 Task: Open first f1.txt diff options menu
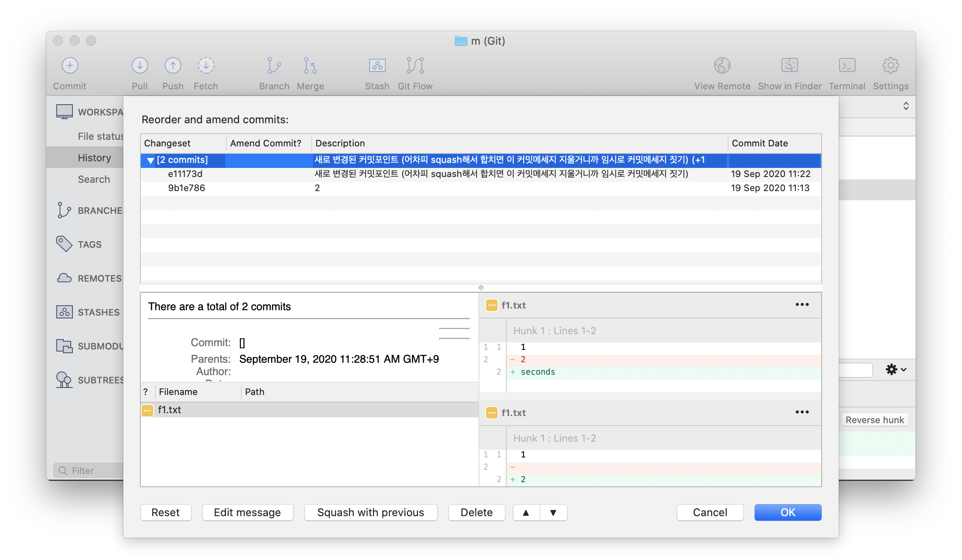[x=802, y=305]
